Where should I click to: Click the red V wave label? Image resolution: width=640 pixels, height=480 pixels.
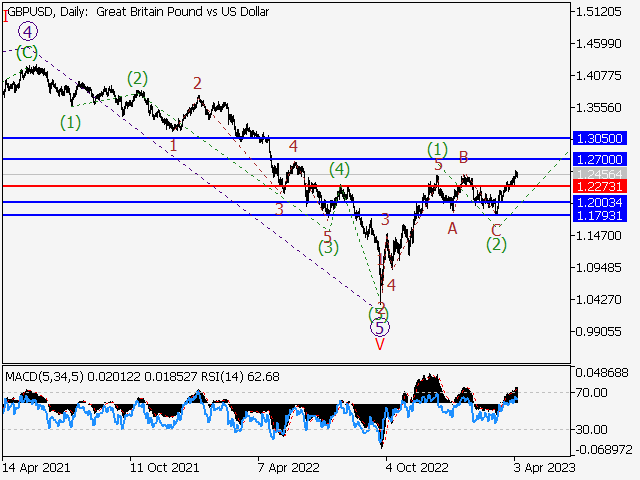[x=380, y=344]
